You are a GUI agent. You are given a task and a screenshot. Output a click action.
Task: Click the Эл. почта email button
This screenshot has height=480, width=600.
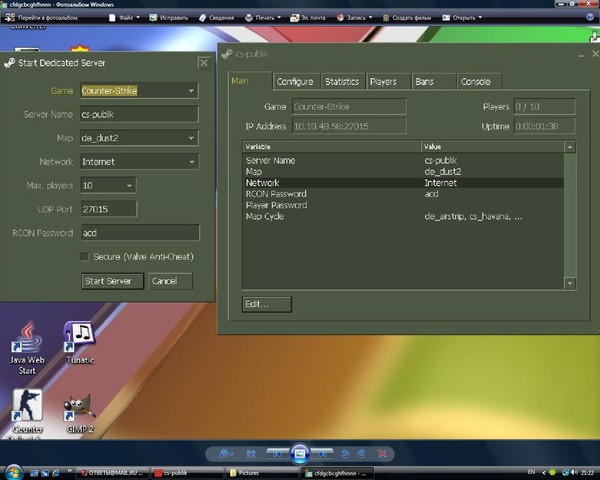click(308, 18)
